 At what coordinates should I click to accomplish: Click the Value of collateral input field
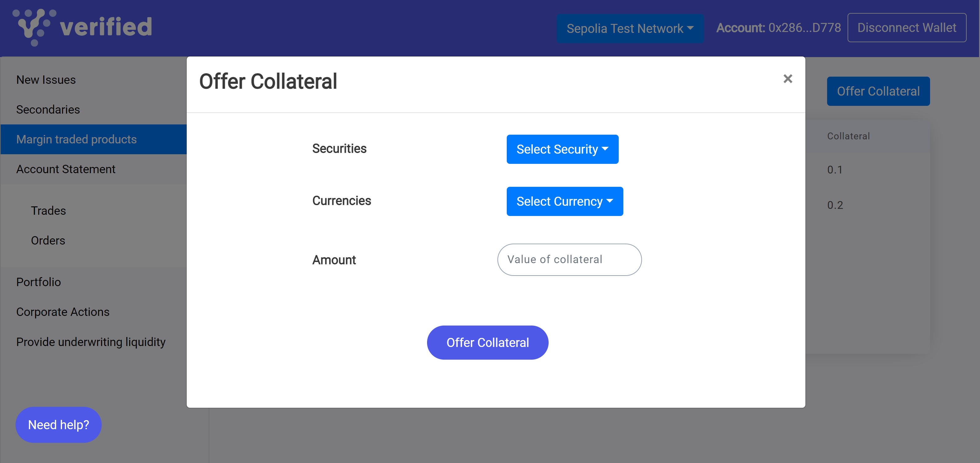point(569,260)
